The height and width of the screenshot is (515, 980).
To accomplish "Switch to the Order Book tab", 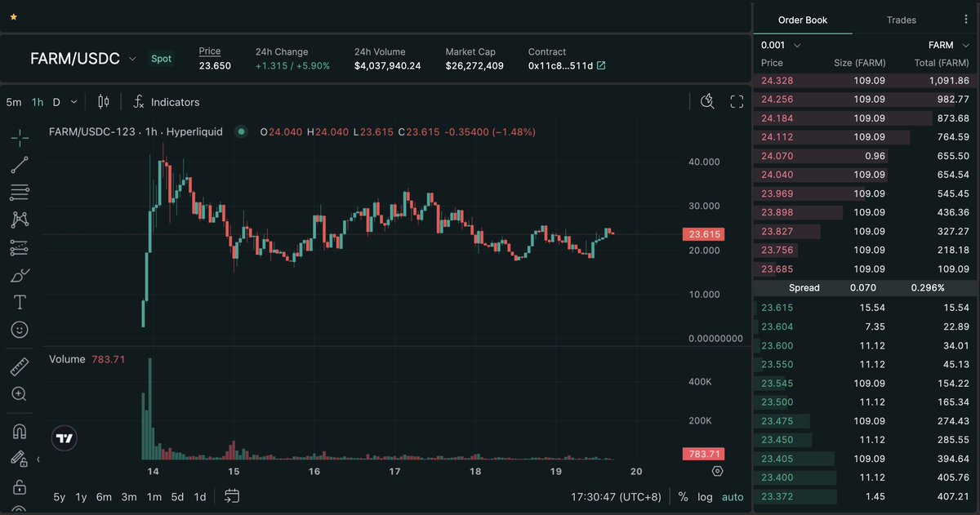I will [803, 20].
